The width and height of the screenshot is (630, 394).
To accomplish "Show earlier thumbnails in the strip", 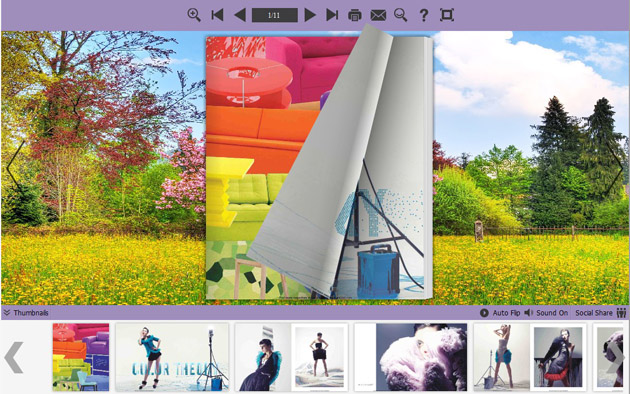I will click(14, 357).
